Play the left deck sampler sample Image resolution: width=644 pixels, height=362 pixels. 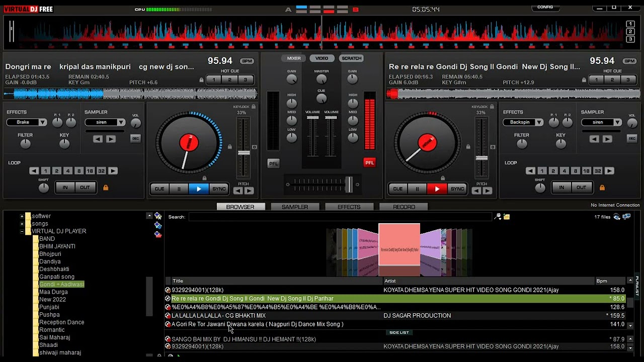pos(111,139)
